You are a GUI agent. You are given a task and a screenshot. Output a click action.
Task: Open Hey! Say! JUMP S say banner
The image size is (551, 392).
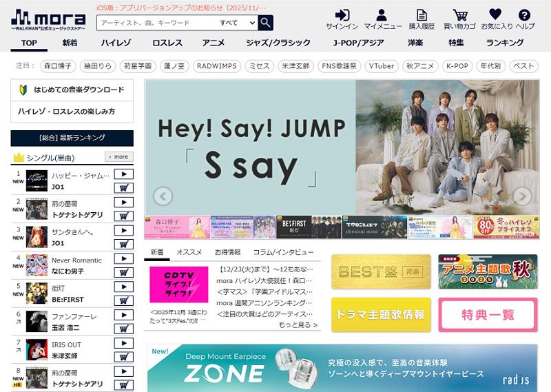coord(342,147)
